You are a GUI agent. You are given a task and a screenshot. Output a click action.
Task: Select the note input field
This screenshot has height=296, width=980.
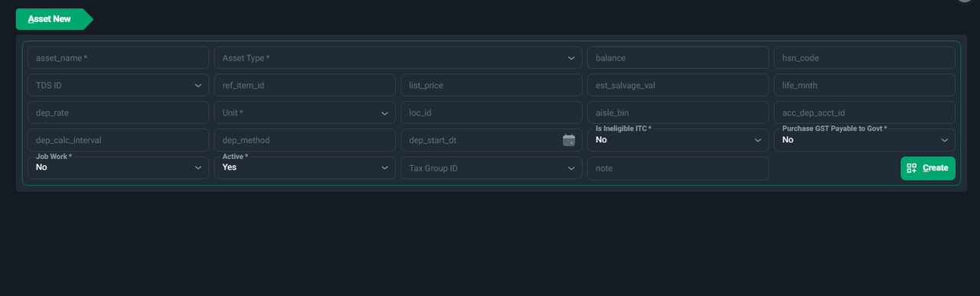tap(678, 168)
